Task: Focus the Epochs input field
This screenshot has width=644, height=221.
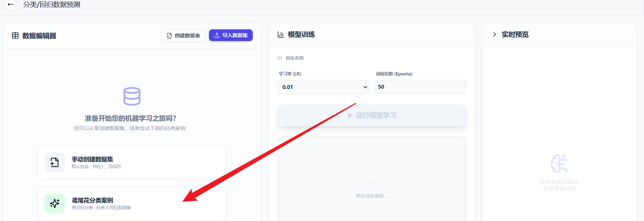Action: pyautogui.click(x=420, y=87)
